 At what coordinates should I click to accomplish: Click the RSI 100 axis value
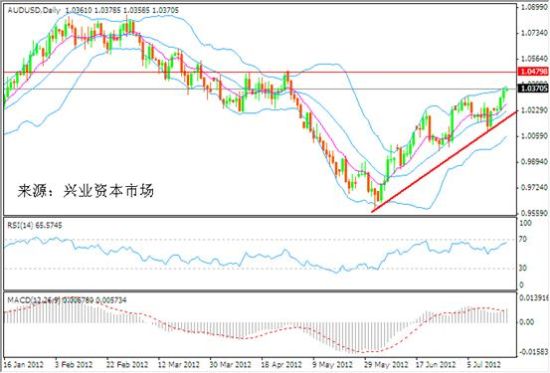[525, 223]
